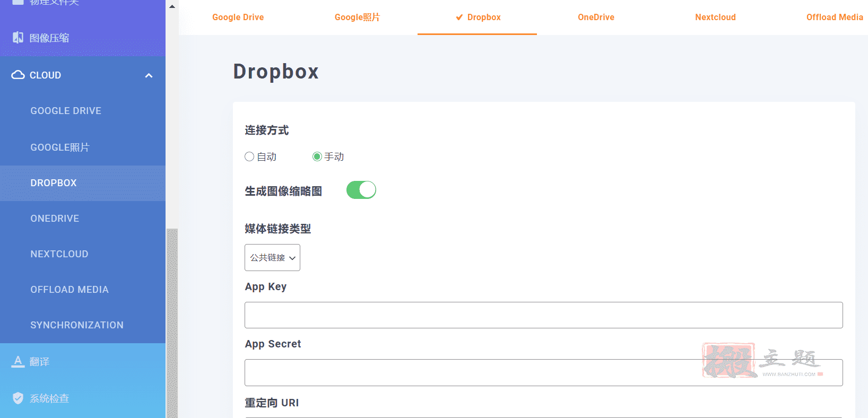Toggle the generate image thumbnails switch
This screenshot has width=868, height=418.
pyautogui.click(x=361, y=190)
